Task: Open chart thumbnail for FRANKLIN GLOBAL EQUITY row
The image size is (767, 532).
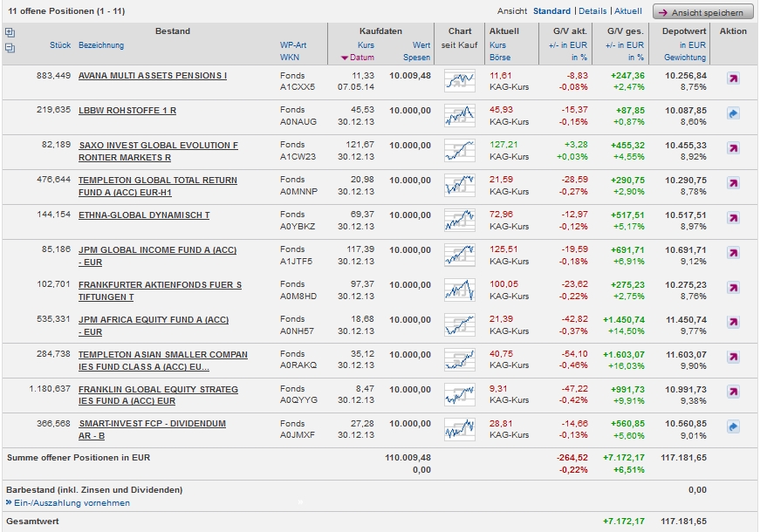Action: coord(459,395)
